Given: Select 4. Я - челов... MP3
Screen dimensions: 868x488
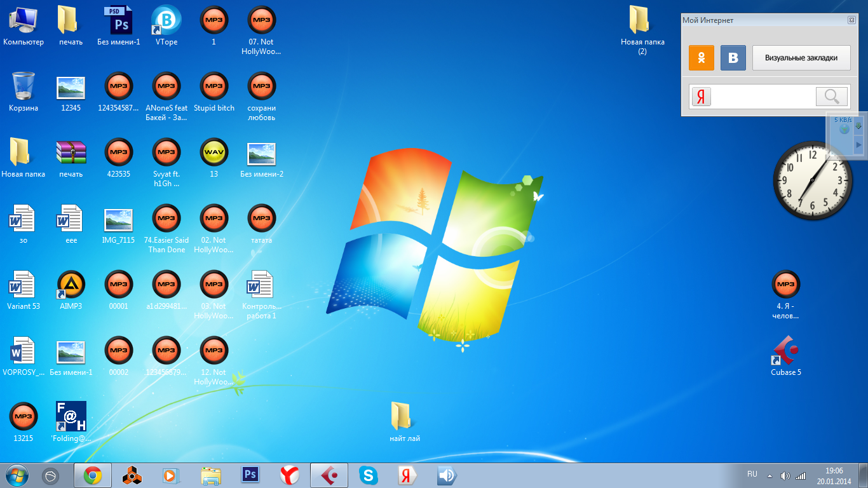Looking at the screenshot, I should click(786, 295).
